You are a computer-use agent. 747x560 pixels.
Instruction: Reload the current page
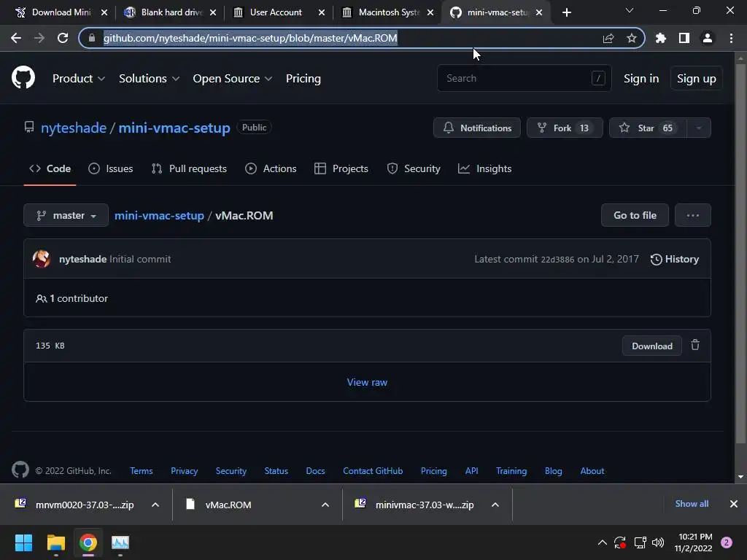tap(63, 38)
